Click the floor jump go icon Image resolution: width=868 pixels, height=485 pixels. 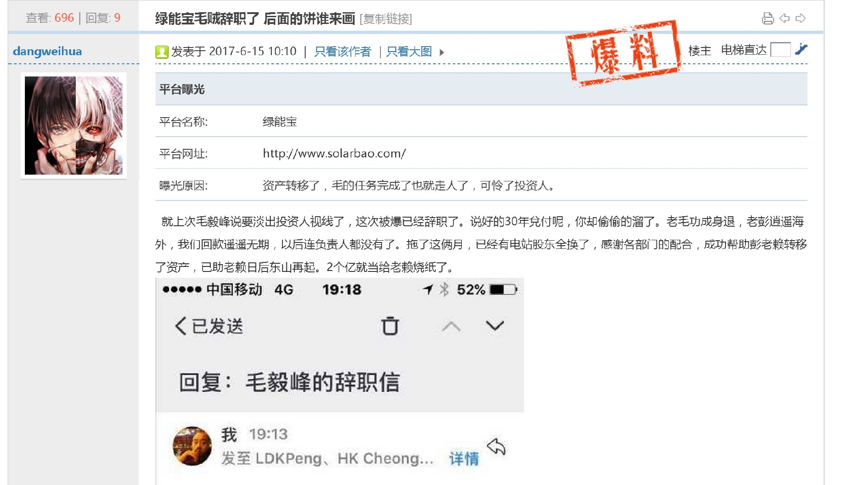801,49
